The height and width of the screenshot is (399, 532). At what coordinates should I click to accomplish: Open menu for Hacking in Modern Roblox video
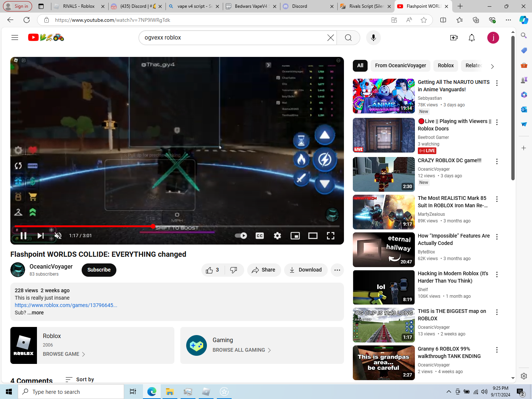click(x=497, y=274)
